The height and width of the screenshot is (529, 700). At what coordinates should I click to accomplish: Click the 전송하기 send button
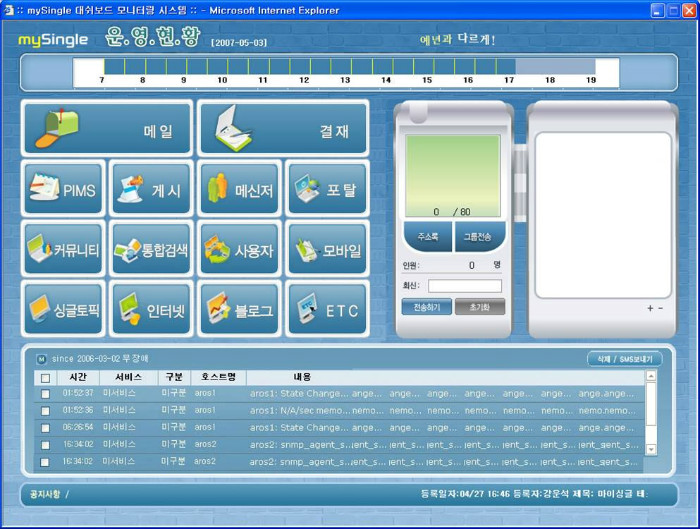[427, 307]
